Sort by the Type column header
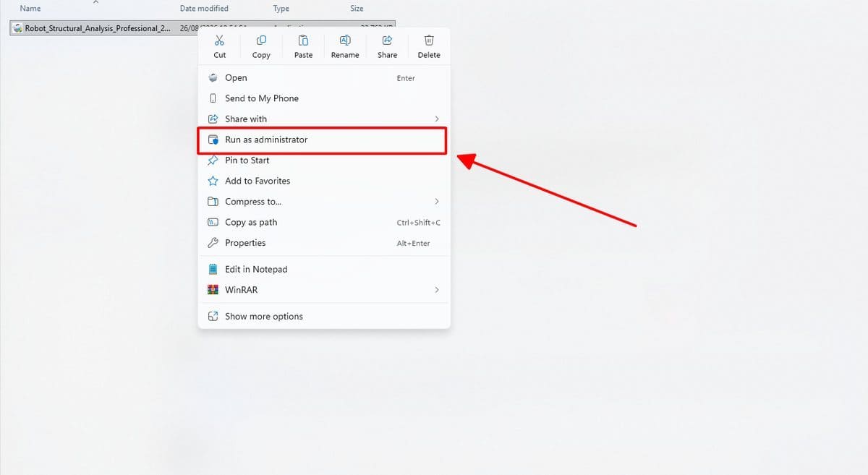The width and height of the screenshot is (868, 475). point(281,9)
